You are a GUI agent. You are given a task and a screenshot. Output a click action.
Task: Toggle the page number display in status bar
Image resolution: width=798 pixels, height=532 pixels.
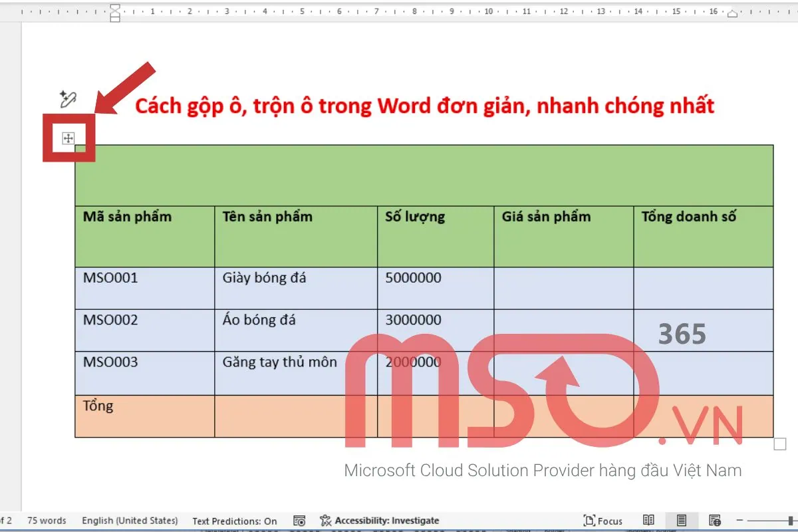pos(5,521)
